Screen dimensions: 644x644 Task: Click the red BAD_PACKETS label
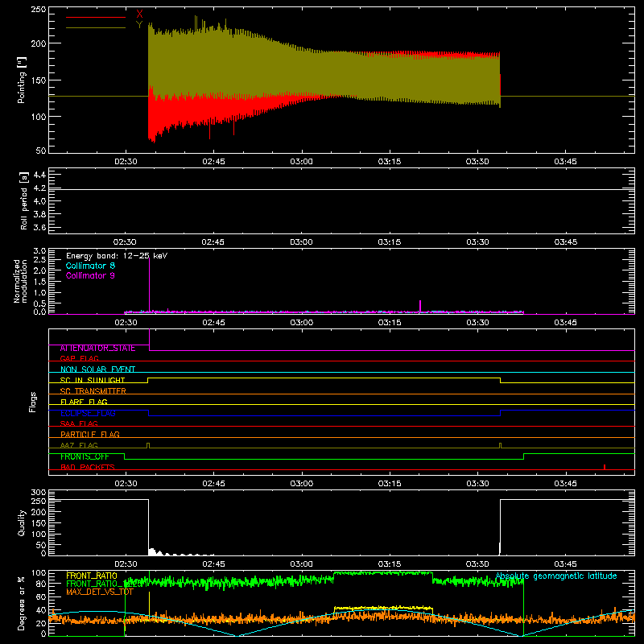(88, 467)
